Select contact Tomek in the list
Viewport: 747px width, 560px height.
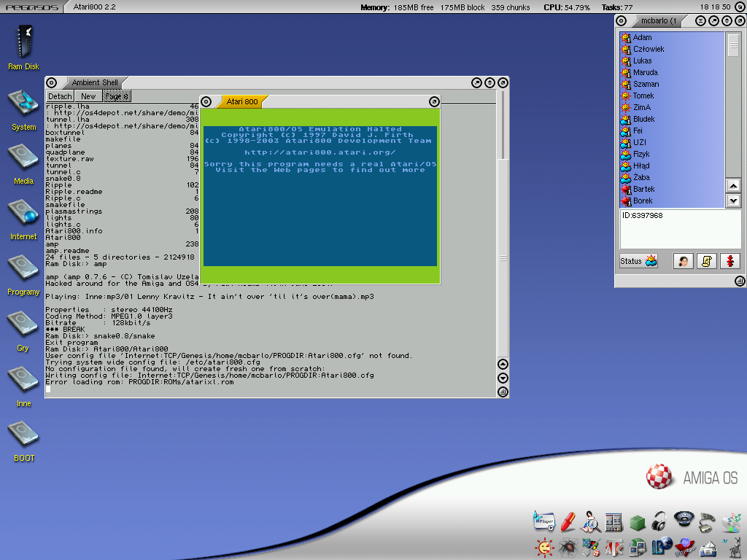[672, 96]
